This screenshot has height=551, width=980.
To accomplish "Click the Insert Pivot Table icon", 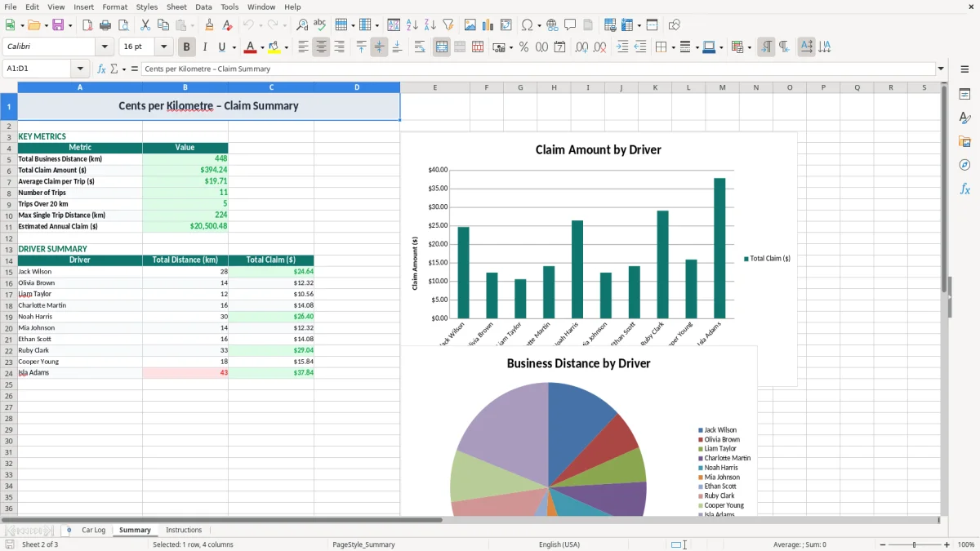I will [506, 25].
